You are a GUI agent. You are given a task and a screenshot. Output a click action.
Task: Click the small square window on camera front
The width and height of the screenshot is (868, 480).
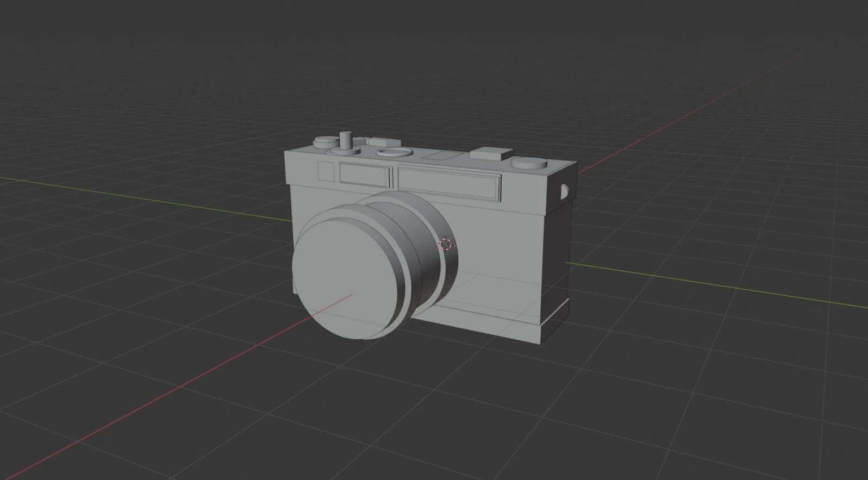click(325, 171)
